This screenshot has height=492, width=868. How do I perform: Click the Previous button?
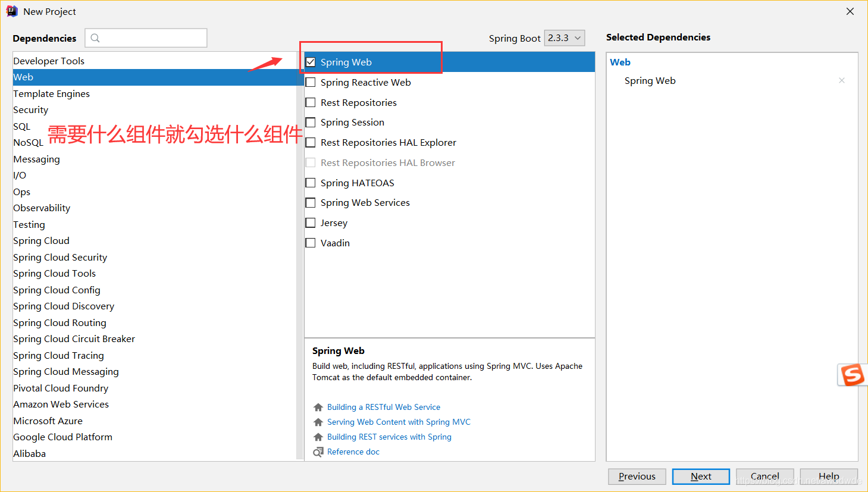(637, 477)
